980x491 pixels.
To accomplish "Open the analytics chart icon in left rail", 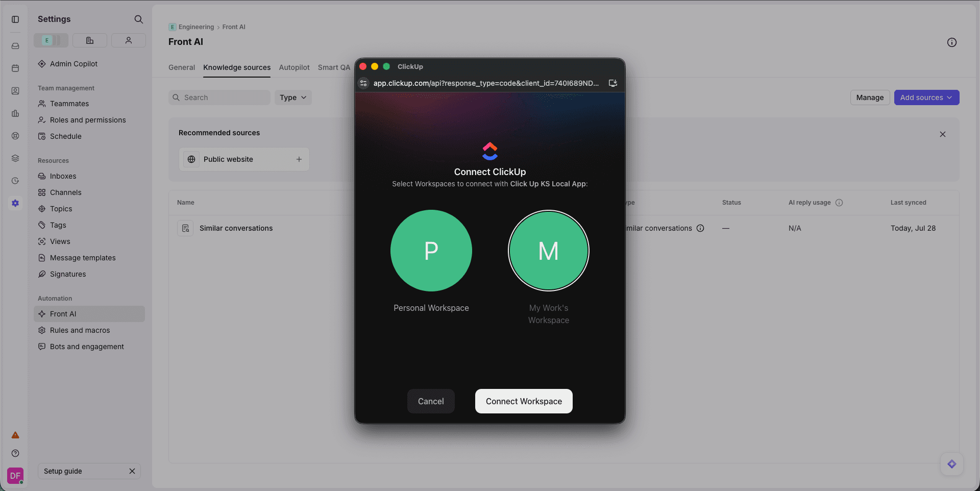I will 15,113.
